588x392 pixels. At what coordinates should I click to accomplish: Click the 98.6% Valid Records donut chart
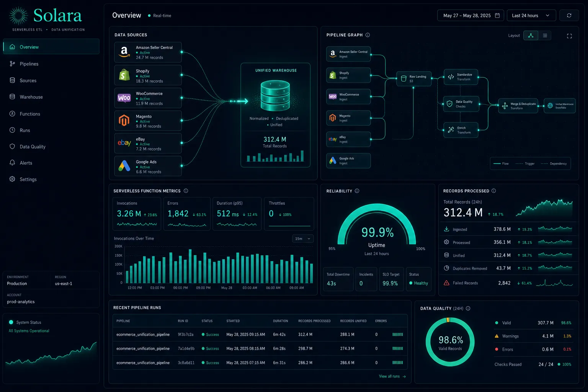tap(450, 342)
